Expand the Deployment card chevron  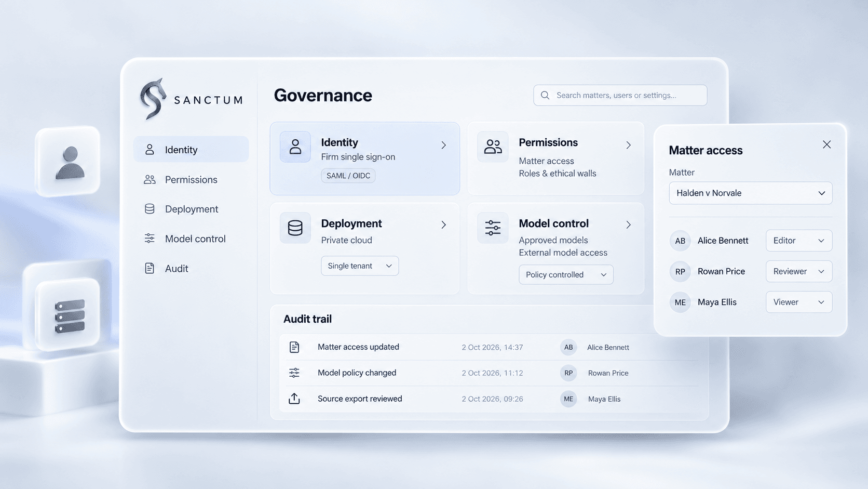point(444,224)
